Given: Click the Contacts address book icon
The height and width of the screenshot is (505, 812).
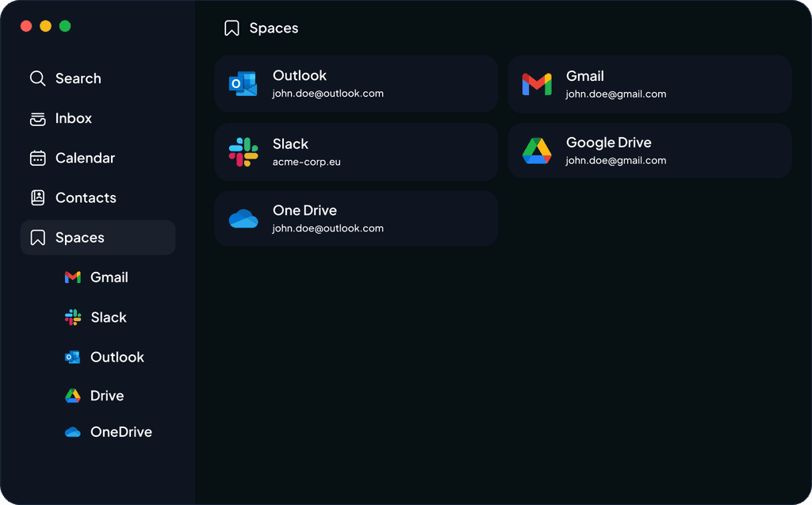Looking at the screenshot, I should click(38, 197).
